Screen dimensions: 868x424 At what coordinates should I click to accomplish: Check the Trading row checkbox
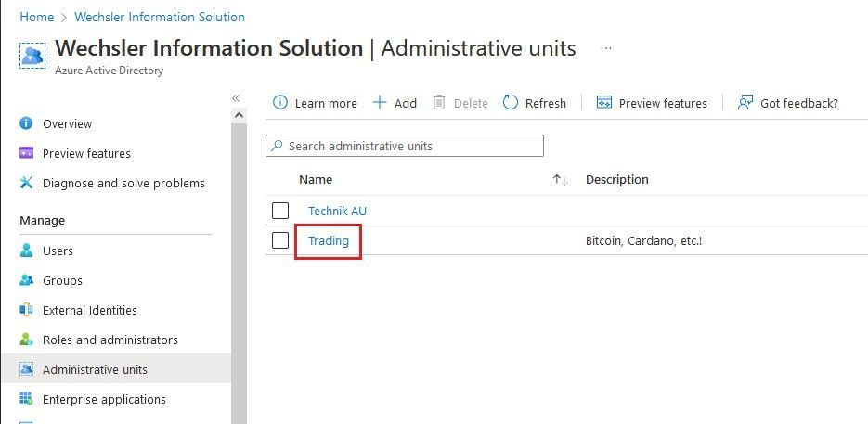point(280,240)
